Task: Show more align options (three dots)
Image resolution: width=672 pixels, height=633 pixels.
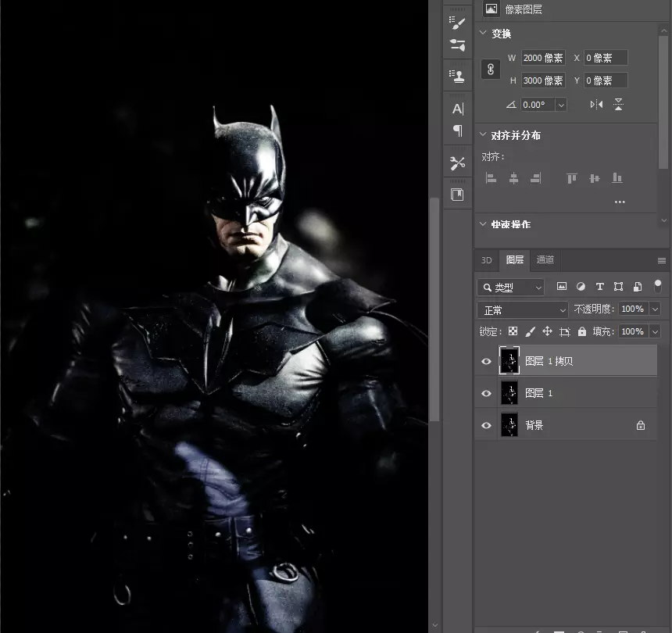Action: point(620,202)
